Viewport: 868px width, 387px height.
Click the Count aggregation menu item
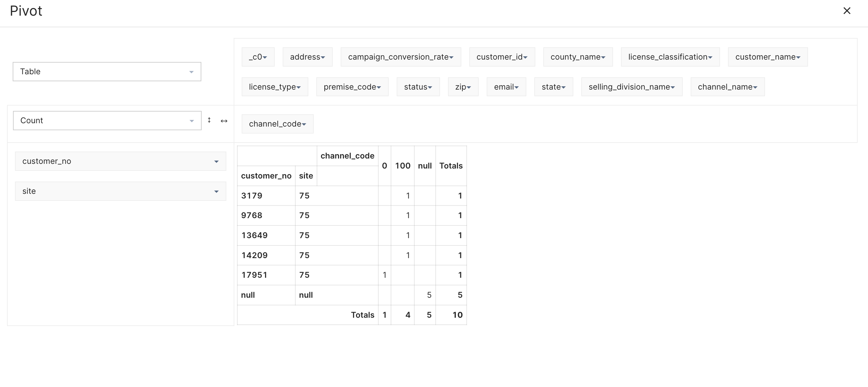click(x=107, y=121)
